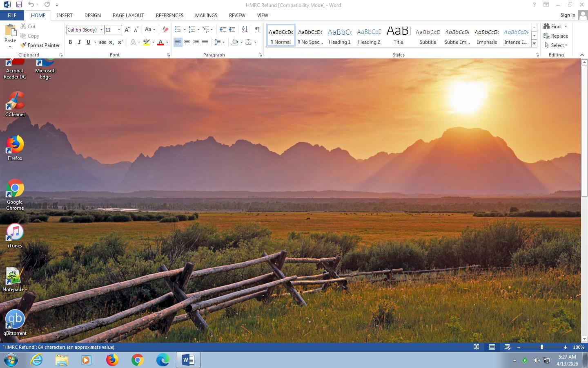Toggle Show/Hide paragraph marks
Viewport: 588px width, 368px height.
pos(257,29)
